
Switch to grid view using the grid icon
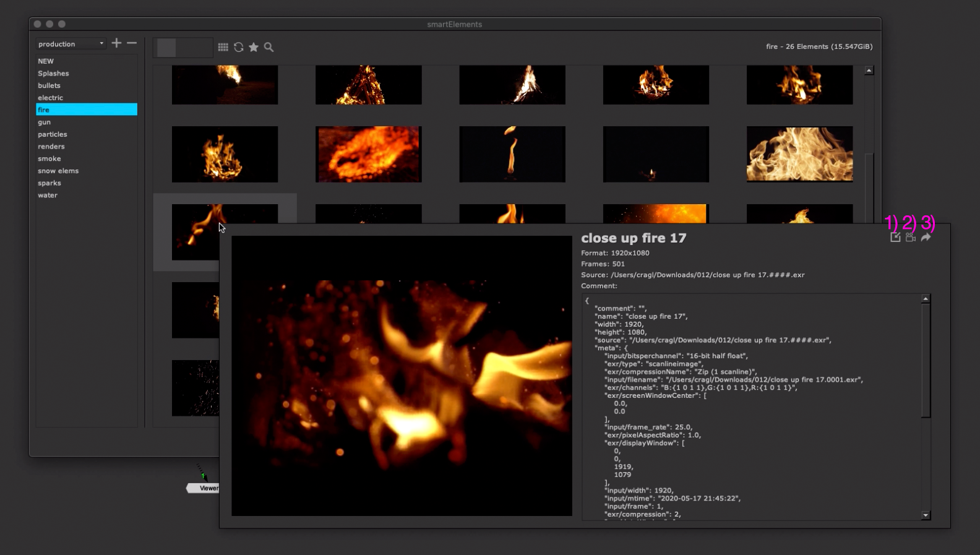[223, 47]
